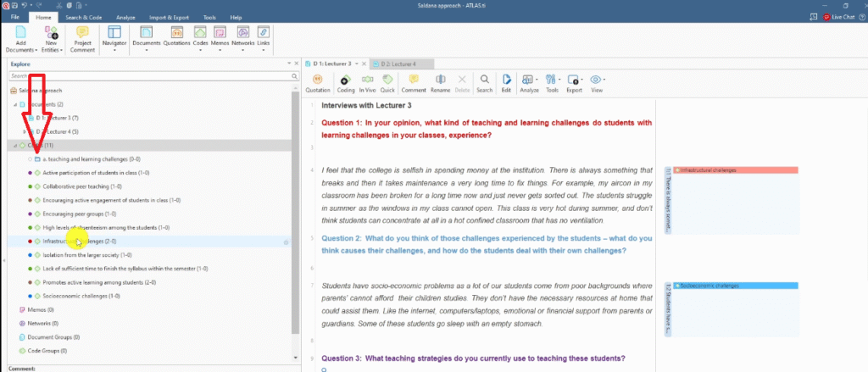
Task: Click the Explore panel search field
Action: coord(144,75)
